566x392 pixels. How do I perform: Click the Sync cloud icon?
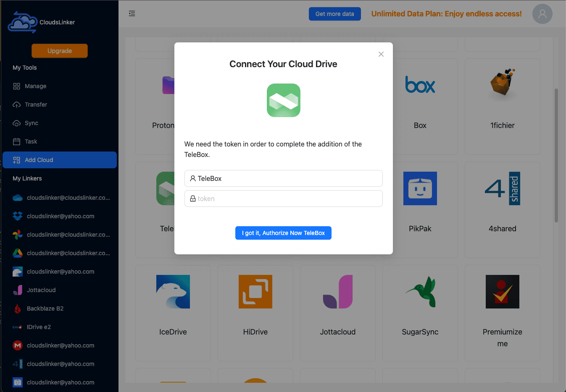(17, 123)
